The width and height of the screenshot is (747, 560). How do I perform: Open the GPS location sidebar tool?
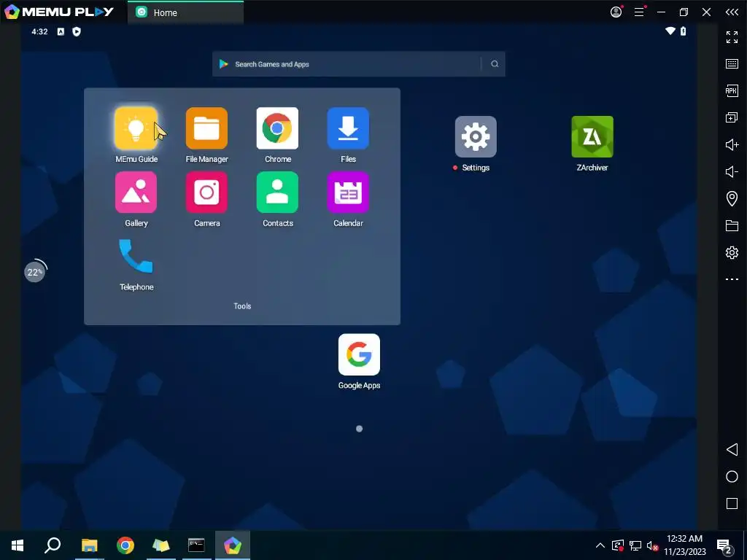(x=732, y=198)
